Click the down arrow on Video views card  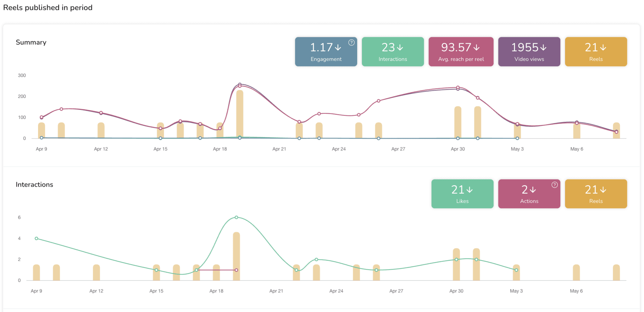[543, 48]
